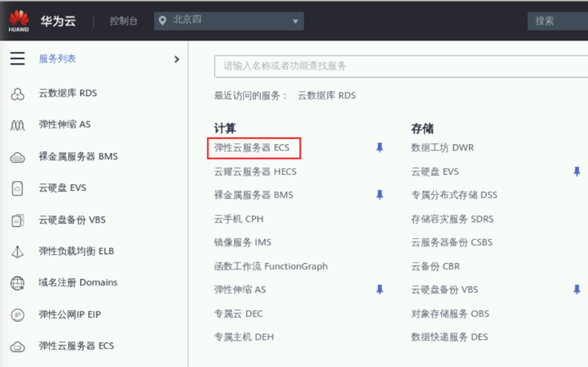Click the 最近访问的服务 label
588x367 pixels.
250,96
